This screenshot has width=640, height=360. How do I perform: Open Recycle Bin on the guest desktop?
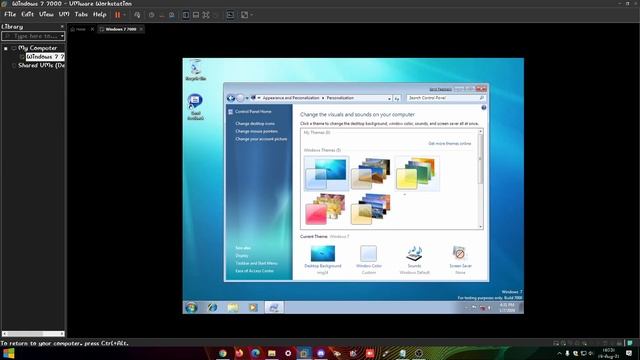pyautogui.click(x=196, y=70)
